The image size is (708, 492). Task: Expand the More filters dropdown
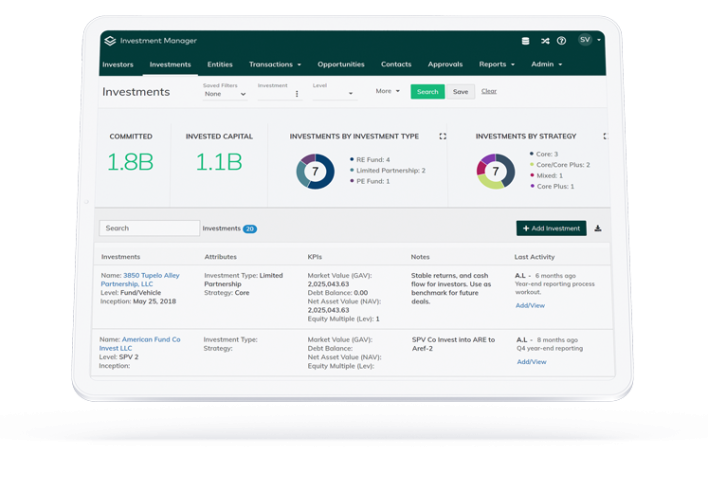click(x=387, y=91)
